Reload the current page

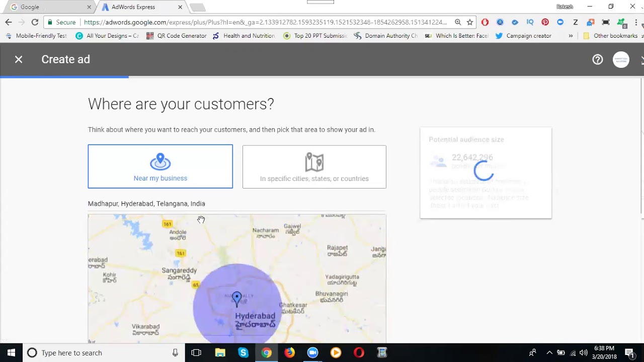pyautogui.click(x=35, y=22)
